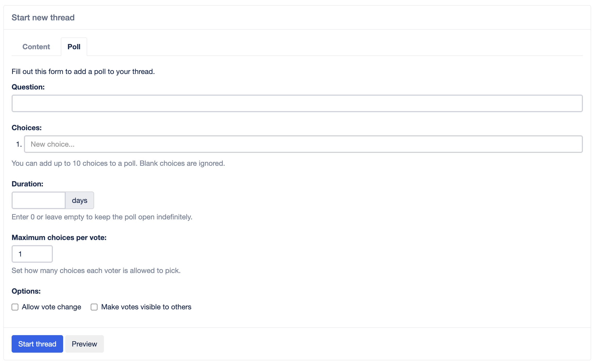Screen dimensions: 595x364
Task: Tick the Make votes visible checkbox
Action: (94, 307)
